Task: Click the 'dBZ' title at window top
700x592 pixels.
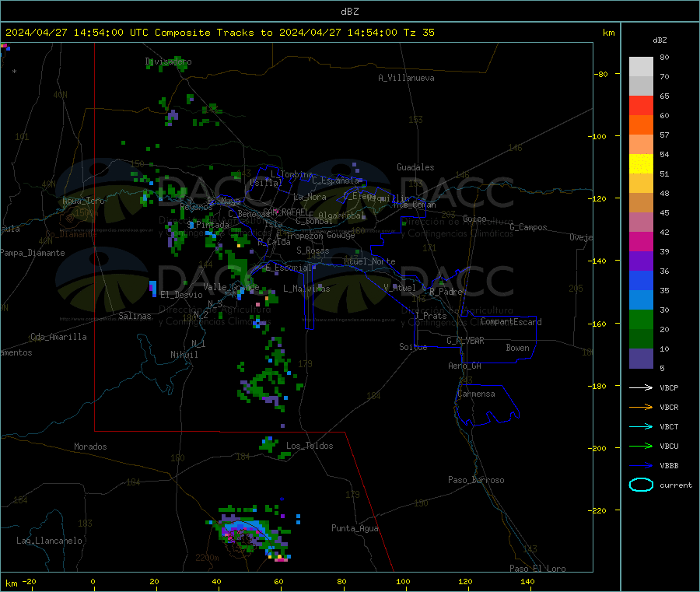Action: (349, 12)
